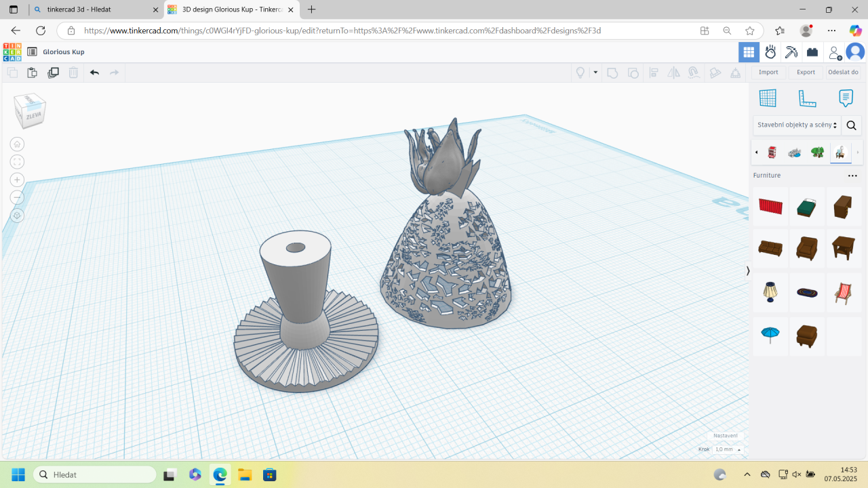Click the Import button

point(768,73)
